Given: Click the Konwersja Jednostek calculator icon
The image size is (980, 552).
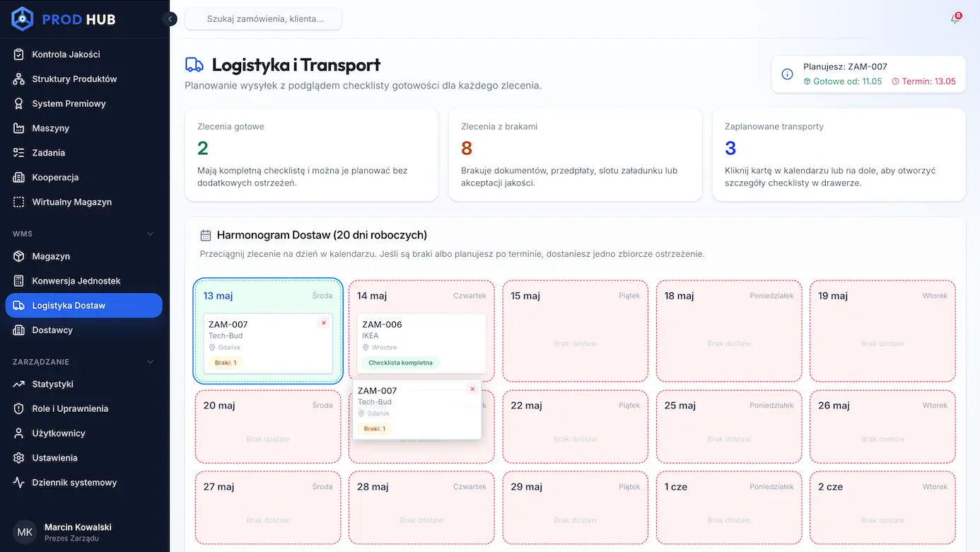Looking at the screenshot, I should (x=19, y=281).
